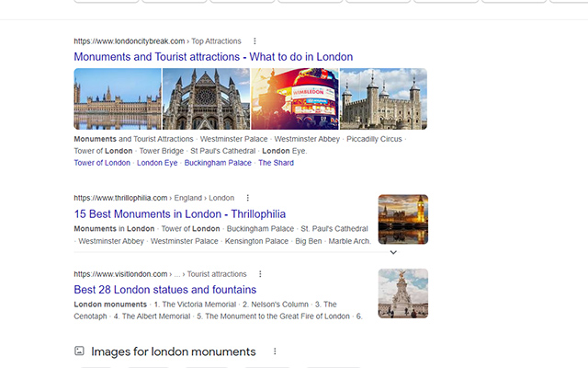Open options menu beside Images for london monuments
This screenshot has height=368, width=588.
click(275, 351)
